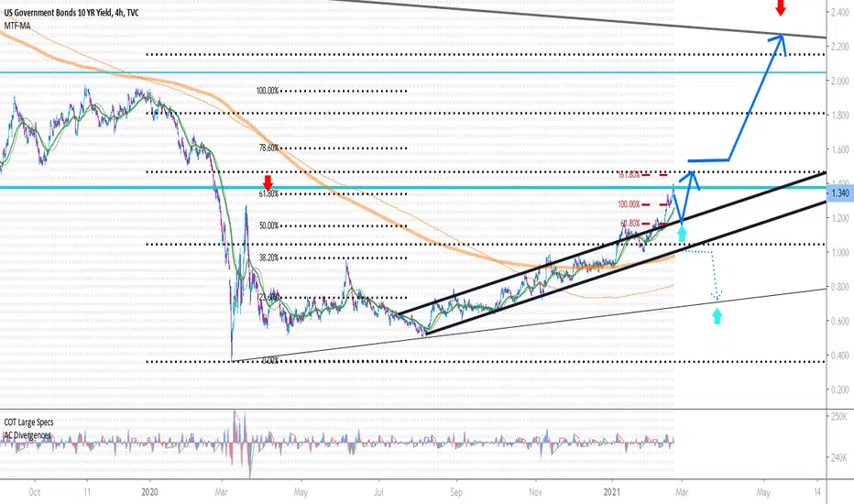854x504 pixels.
Task: Click the black 61.80% Fibonacci label
Action: [x=269, y=194]
